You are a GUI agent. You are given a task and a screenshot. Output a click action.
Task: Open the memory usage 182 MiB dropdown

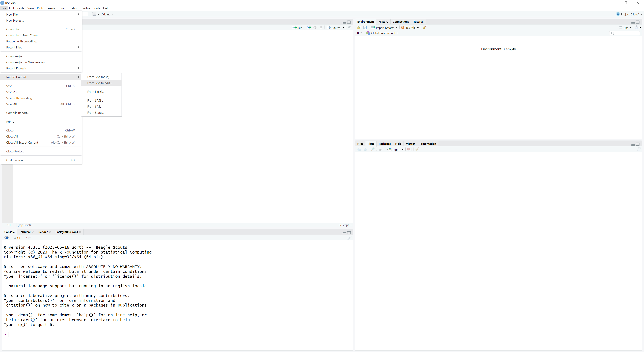(410, 28)
